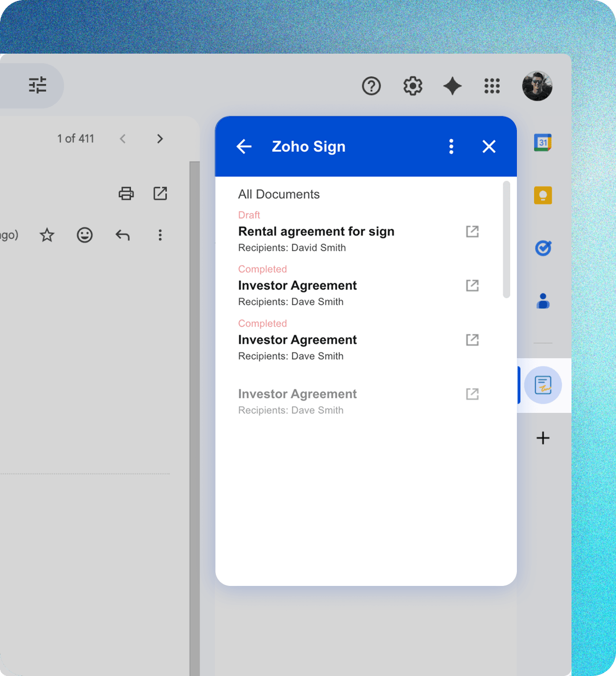This screenshot has width=616, height=676.
Task: Open Gmail search filter options
Action: click(38, 85)
